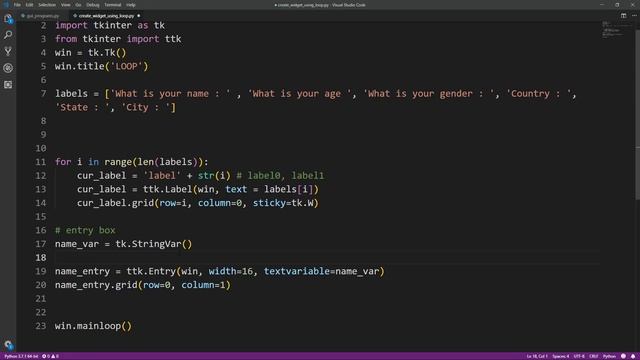
Task: Place the cursor on empty line 18
Action: click(327, 258)
